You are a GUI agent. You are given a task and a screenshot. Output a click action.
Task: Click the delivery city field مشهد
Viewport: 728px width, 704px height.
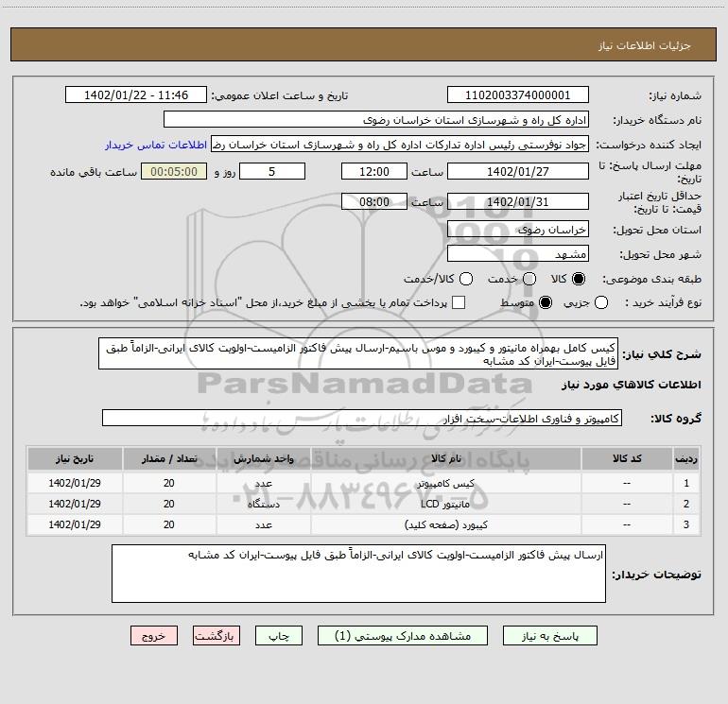pos(518,254)
